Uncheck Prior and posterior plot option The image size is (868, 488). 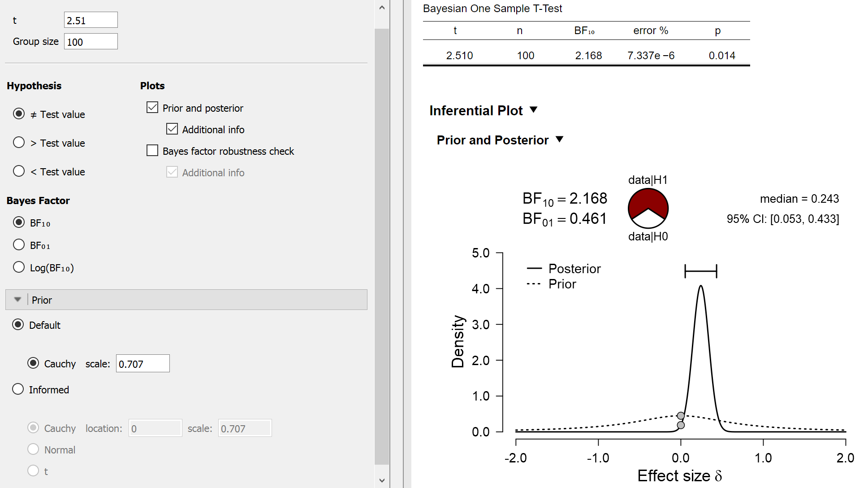tap(152, 107)
